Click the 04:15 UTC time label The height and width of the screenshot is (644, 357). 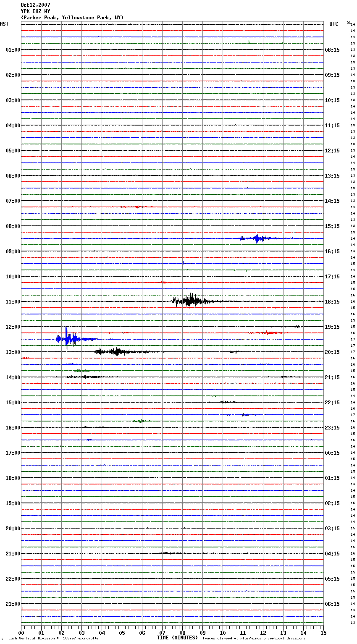[332, 554]
